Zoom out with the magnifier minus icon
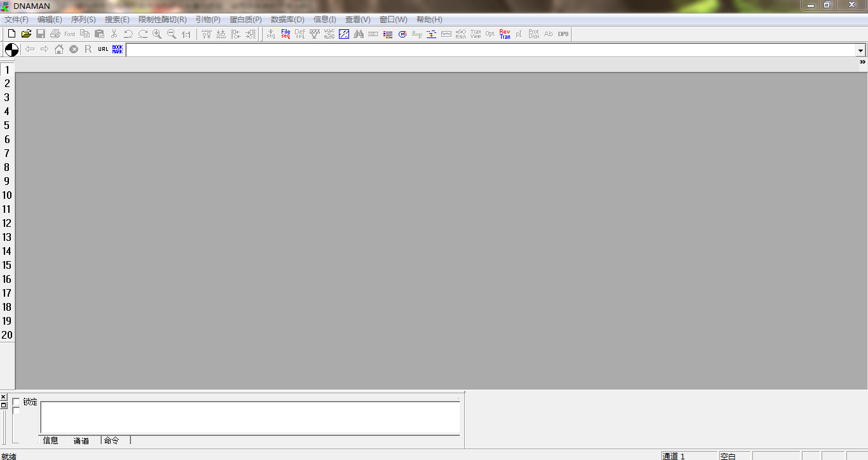 [172, 34]
